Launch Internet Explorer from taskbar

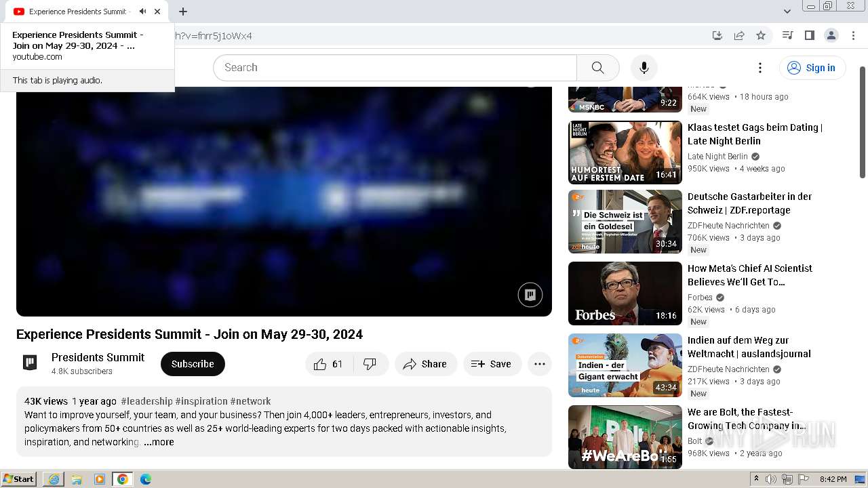pyautogui.click(x=54, y=479)
